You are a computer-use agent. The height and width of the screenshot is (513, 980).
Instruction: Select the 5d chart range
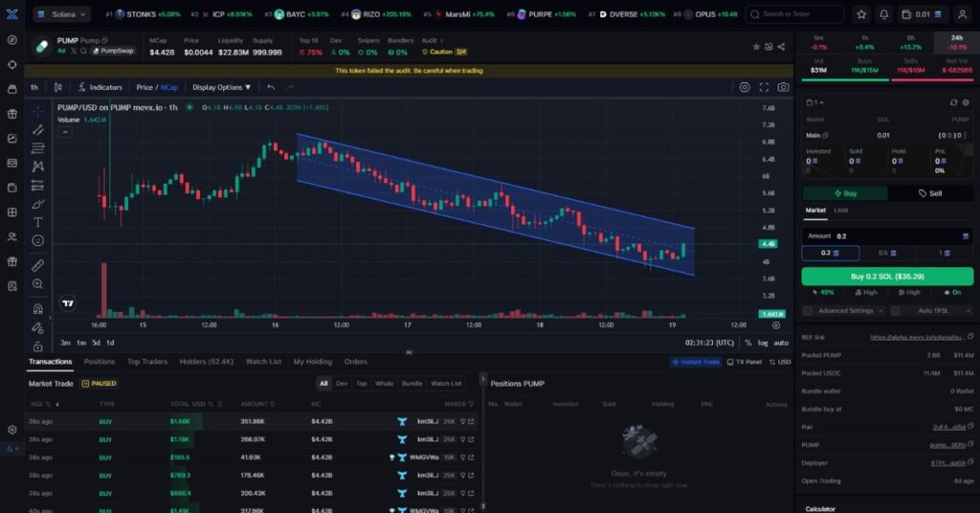pos(96,343)
